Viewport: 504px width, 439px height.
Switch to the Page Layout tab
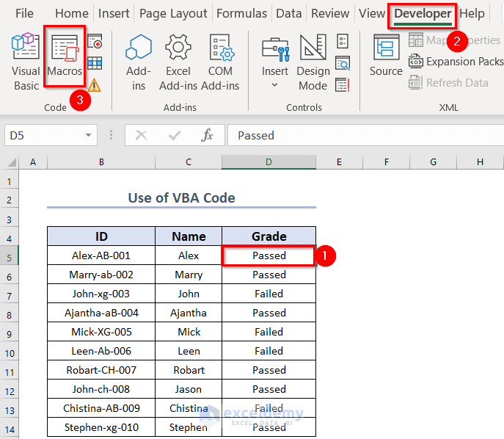pos(173,13)
